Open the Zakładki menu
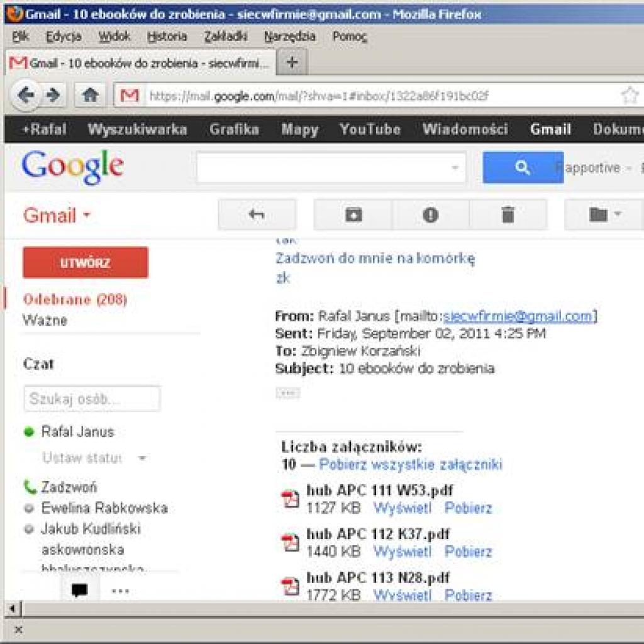The height and width of the screenshot is (644, 644). click(226, 36)
